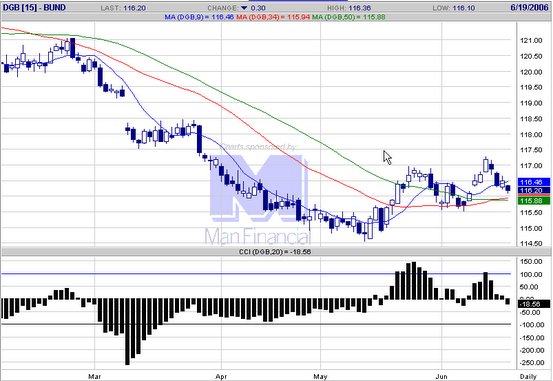Image resolution: width=553 pixels, height=381 pixels.
Task: Click the black -18.56 CCI value tag
Action: 534,304
